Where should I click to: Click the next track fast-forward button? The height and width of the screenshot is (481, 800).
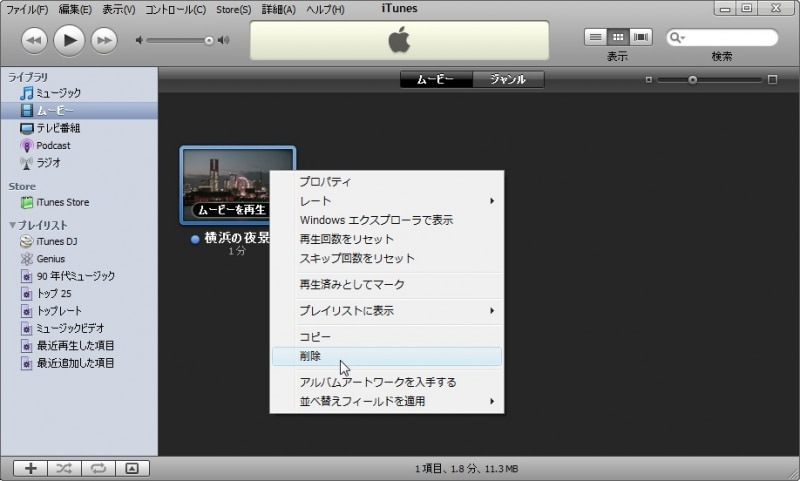tap(104, 40)
